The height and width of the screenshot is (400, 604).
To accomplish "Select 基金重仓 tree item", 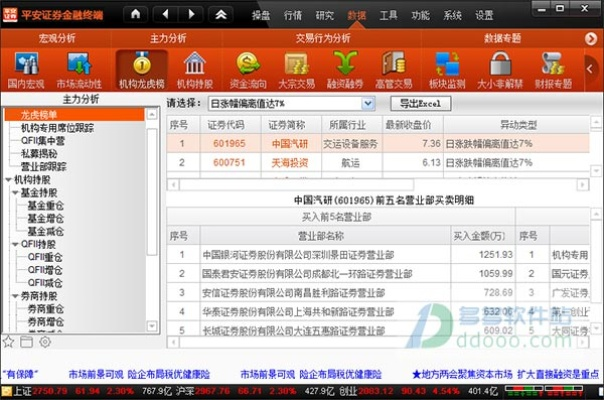I will point(45,205).
